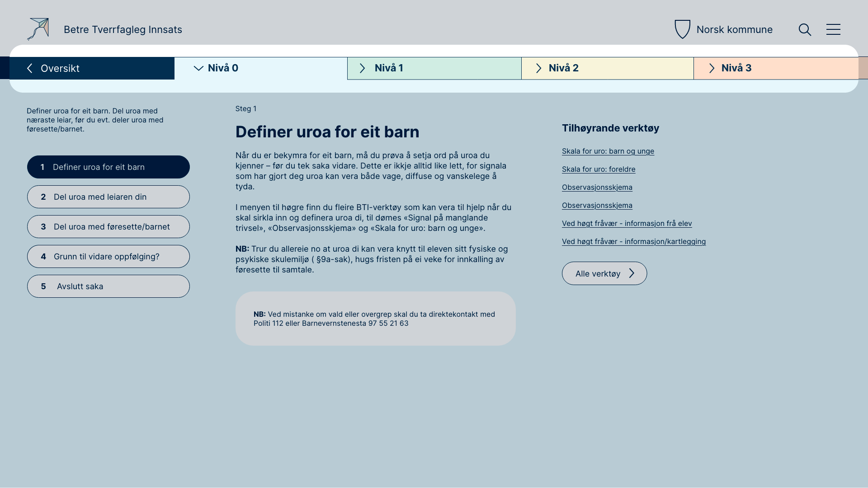Viewport: 868px width, 488px height.
Task: Open Skala for uro: barn og unge link
Action: coord(608,151)
